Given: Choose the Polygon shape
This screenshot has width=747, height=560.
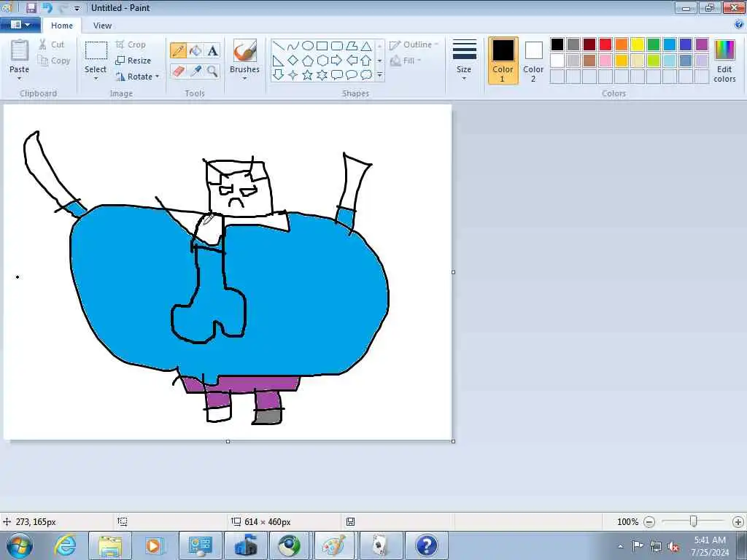Looking at the screenshot, I should click(352, 46).
